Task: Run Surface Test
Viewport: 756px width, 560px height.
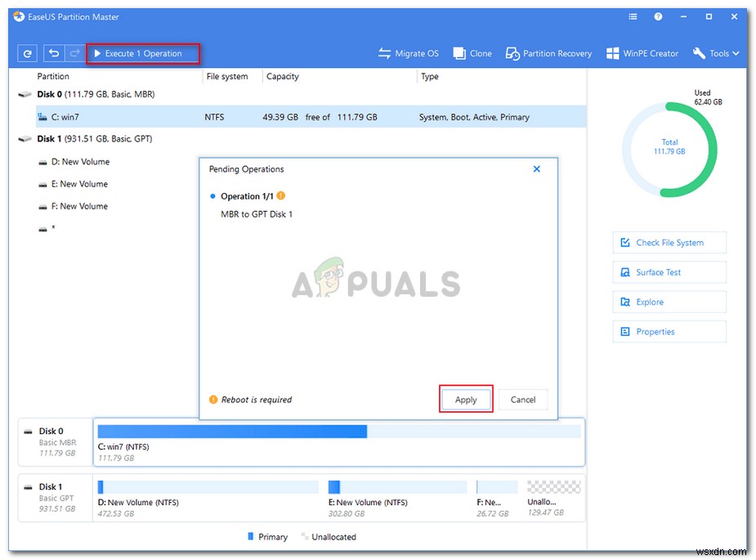Action: point(669,272)
